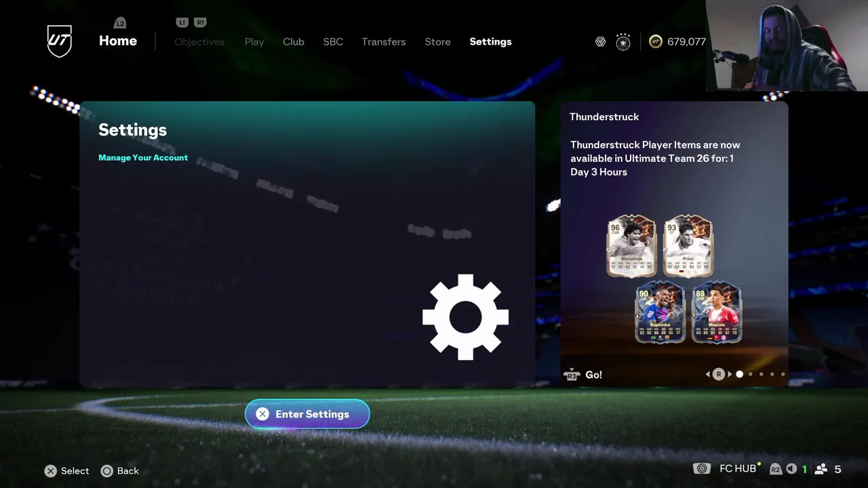Viewport: 868px width, 488px height.
Task: Click the X icon on Enter Settings
Action: [262, 414]
